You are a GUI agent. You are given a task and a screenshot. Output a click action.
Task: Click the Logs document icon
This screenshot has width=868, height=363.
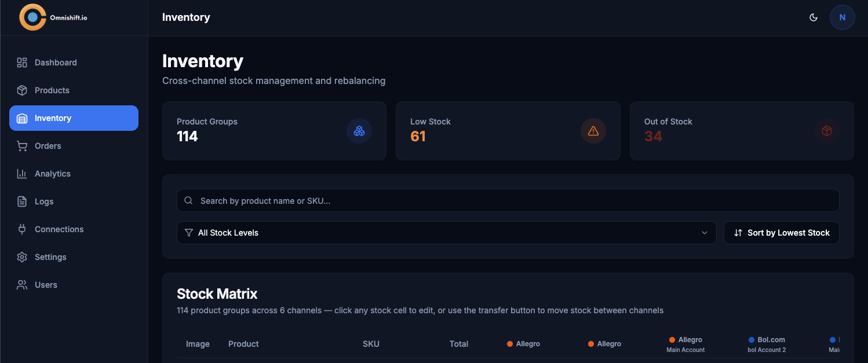click(22, 201)
